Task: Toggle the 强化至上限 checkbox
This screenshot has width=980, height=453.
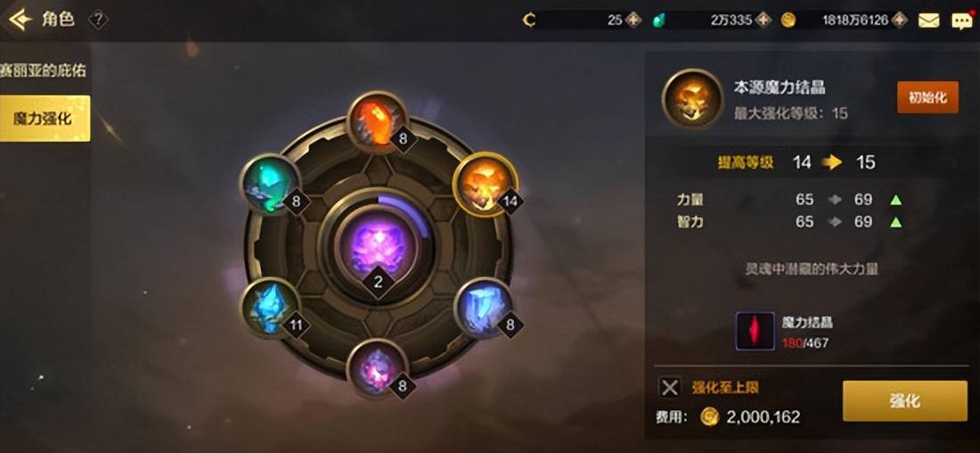Action: click(x=669, y=387)
